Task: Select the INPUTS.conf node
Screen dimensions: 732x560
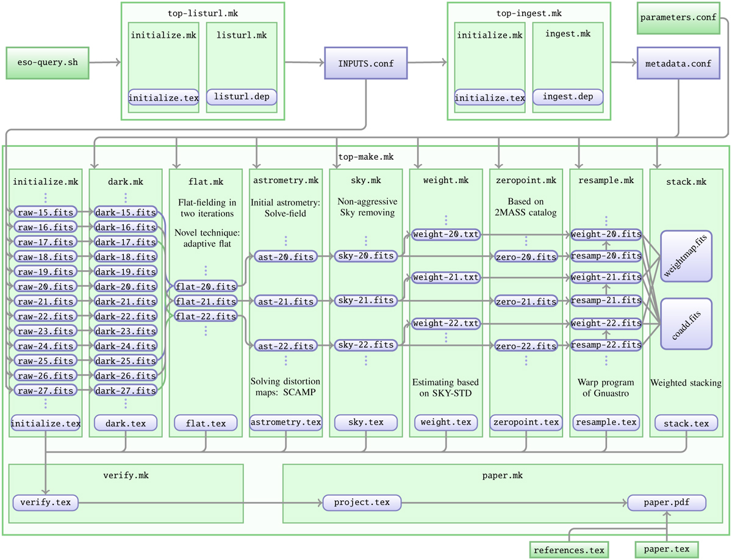Action: click(366, 62)
